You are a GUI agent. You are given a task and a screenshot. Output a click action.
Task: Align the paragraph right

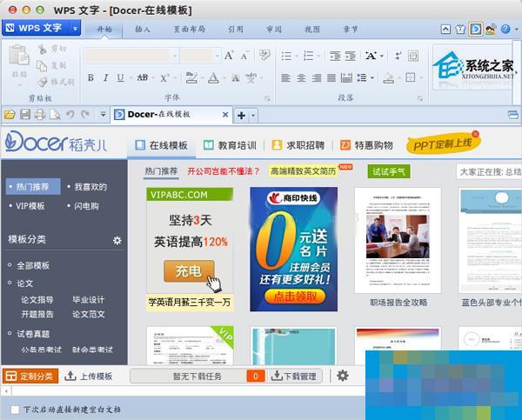point(317,78)
